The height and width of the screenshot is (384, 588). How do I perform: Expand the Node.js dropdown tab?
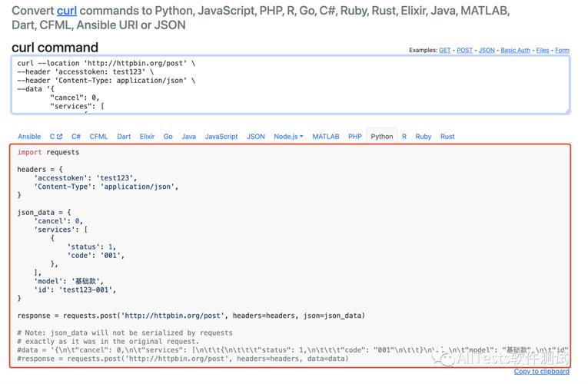pyautogui.click(x=288, y=137)
